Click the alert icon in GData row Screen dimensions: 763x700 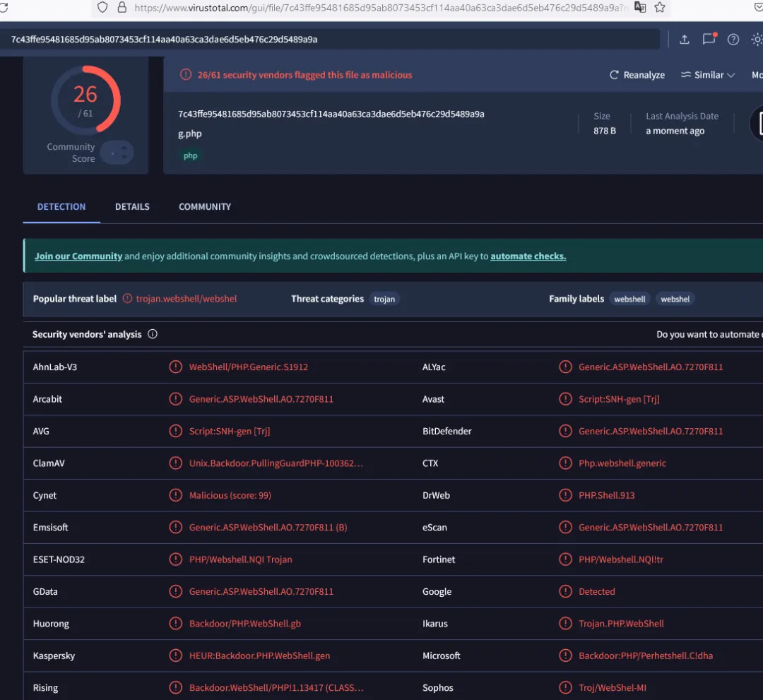(176, 591)
